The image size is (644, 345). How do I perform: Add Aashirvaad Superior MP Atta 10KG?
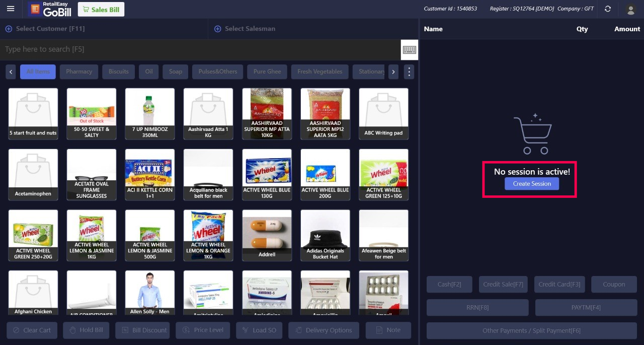[x=267, y=114]
